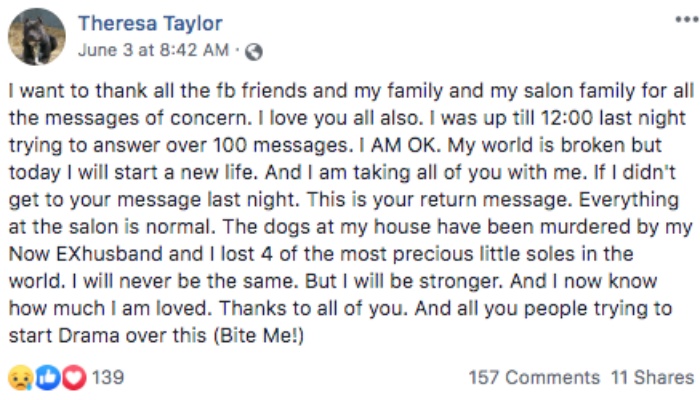View the 139 reactions count list

point(108,378)
